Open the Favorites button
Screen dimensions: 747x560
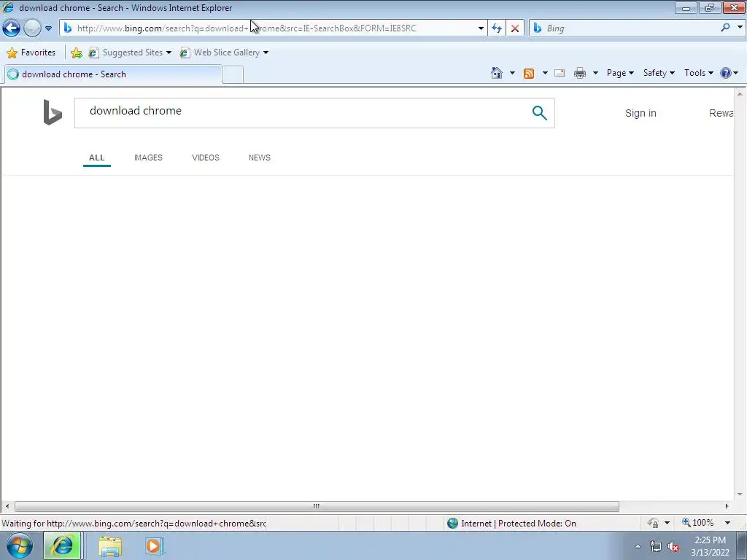click(31, 52)
